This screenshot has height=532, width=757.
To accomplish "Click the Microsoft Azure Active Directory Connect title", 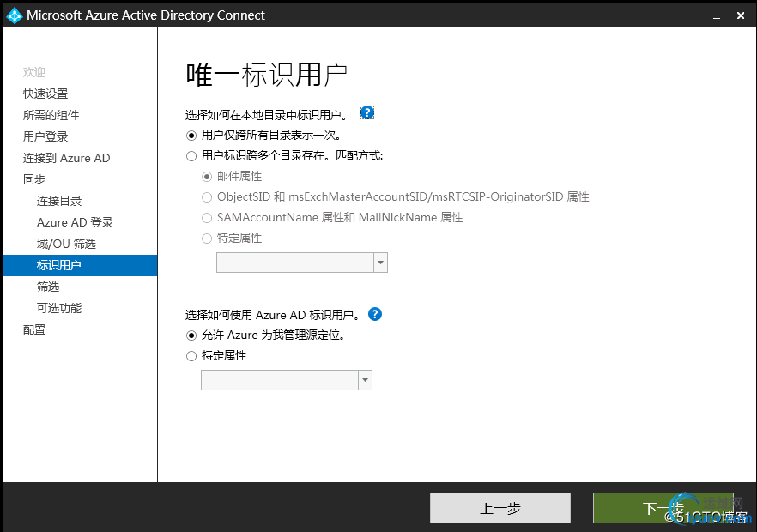I will coord(146,15).
